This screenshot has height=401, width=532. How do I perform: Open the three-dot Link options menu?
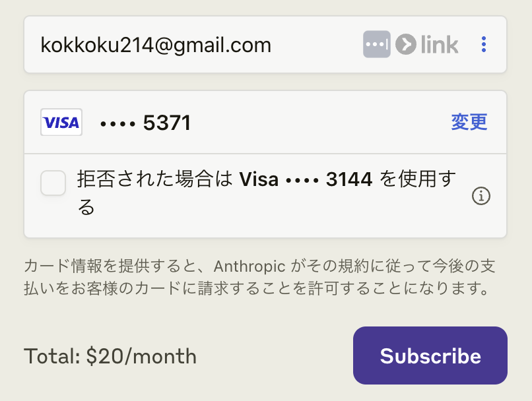coord(484,45)
